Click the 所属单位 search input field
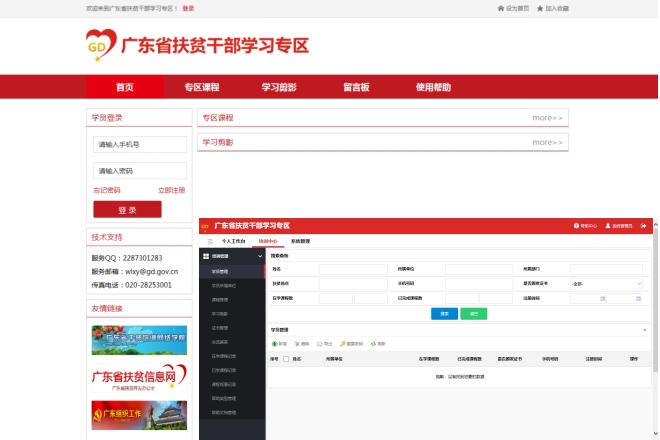Viewport: 660px width, 440px height. click(x=479, y=269)
